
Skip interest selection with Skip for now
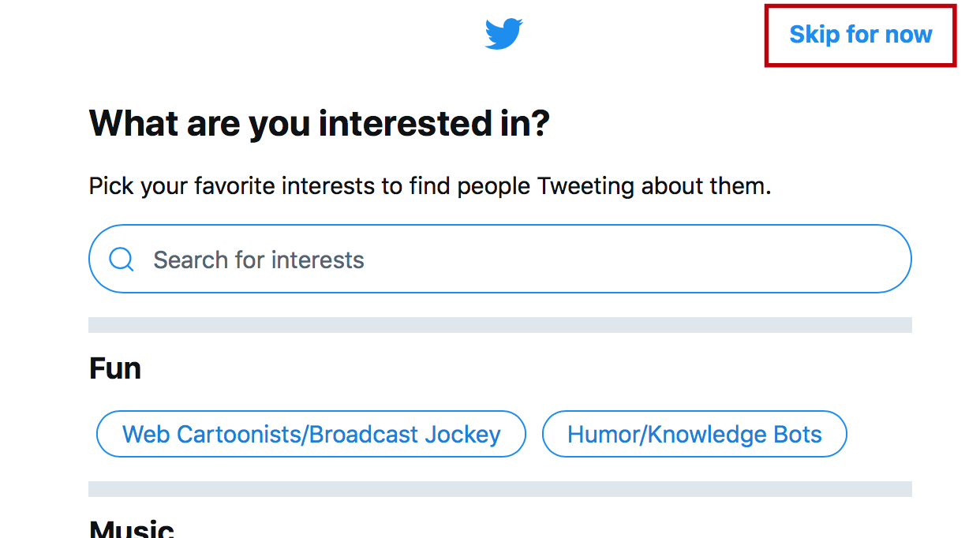(861, 35)
